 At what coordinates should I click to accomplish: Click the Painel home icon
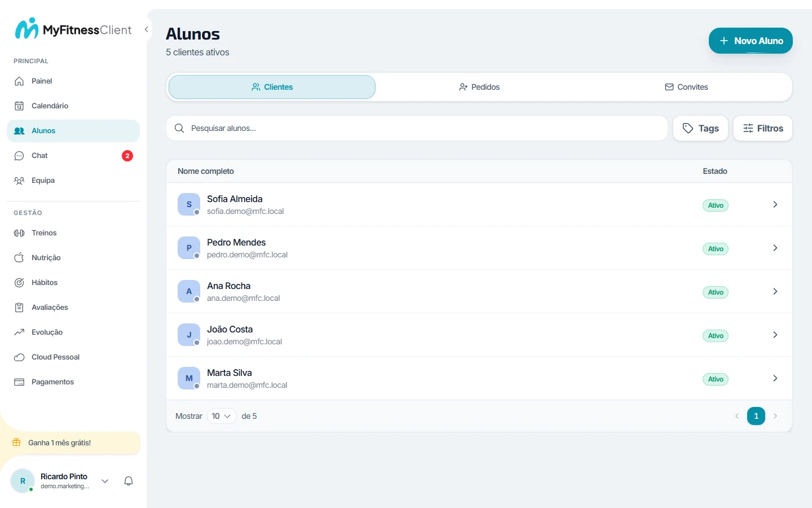pos(19,81)
